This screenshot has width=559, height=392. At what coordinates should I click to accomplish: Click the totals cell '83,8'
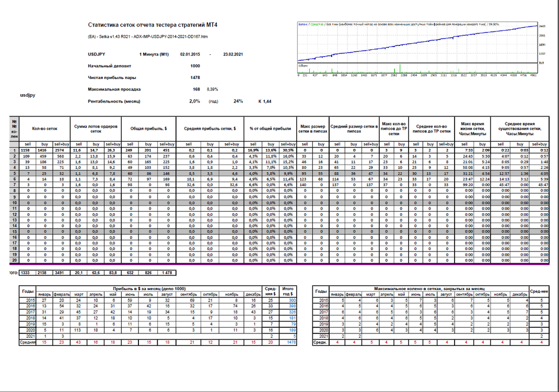[x=113, y=272]
